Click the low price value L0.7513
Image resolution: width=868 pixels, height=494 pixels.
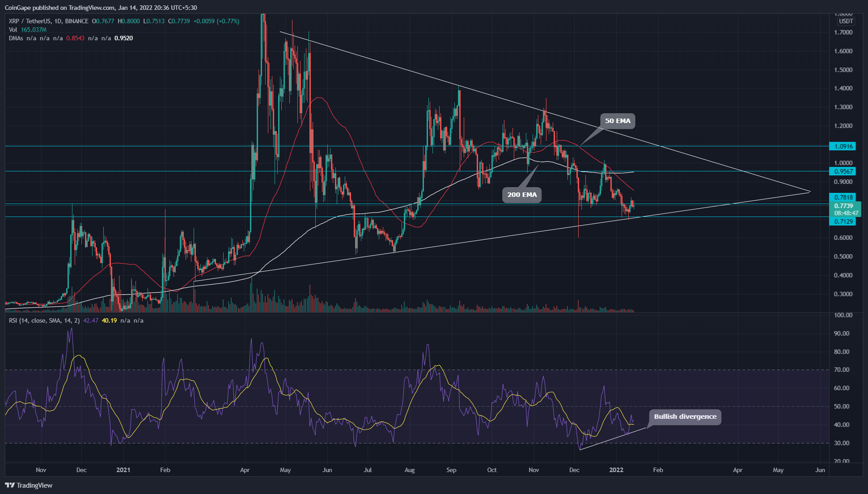click(153, 21)
